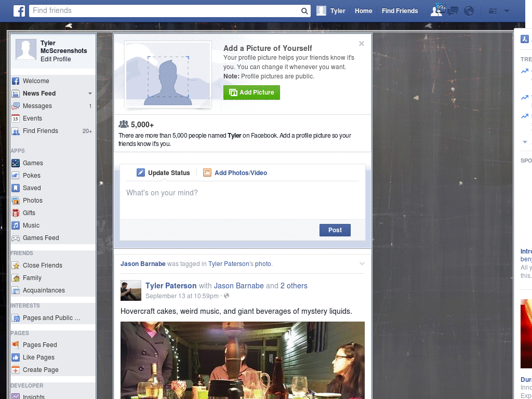This screenshot has height=399, width=532.
Task: Click sidebar profile picture placeholder
Action: pyautogui.click(x=26, y=49)
